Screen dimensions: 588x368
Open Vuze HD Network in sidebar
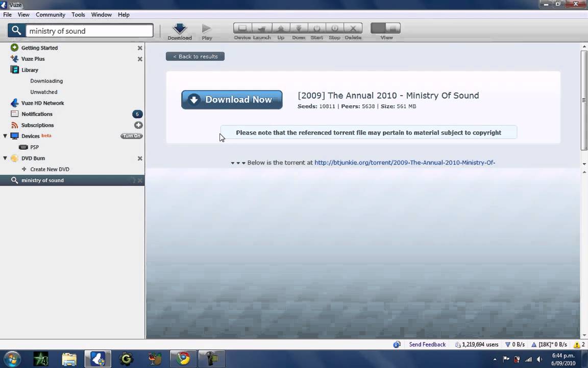42,103
